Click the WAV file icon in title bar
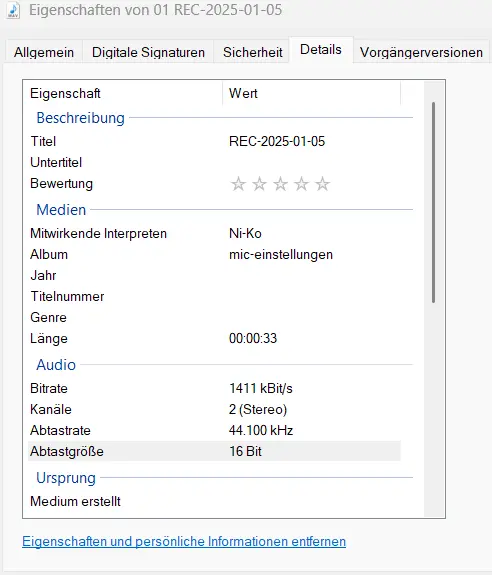492x575 pixels. tap(13, 10)
